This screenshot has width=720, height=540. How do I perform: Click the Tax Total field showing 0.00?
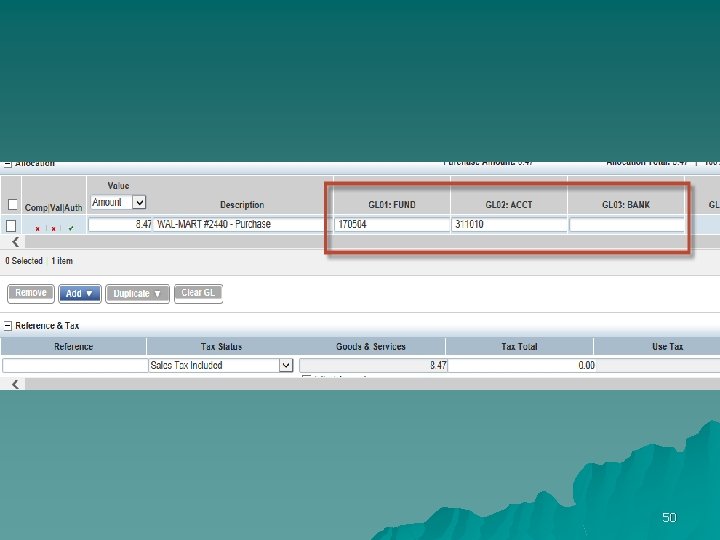point(522,366)
